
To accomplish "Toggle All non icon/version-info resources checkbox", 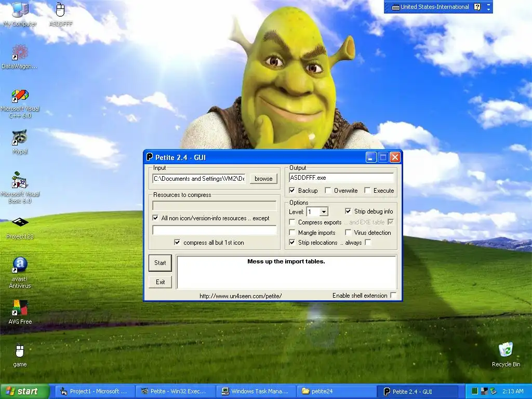I will (x=155, y=218).
